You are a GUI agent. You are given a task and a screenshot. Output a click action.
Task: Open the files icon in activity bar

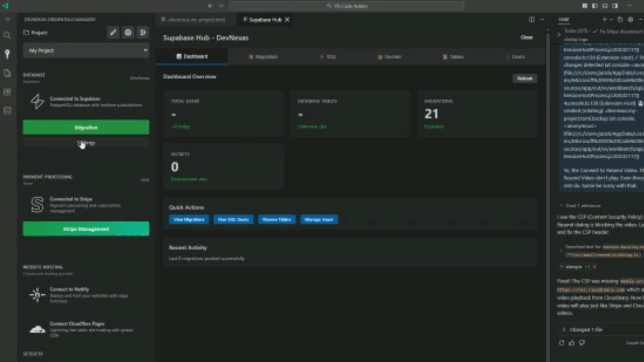(7, 73)
